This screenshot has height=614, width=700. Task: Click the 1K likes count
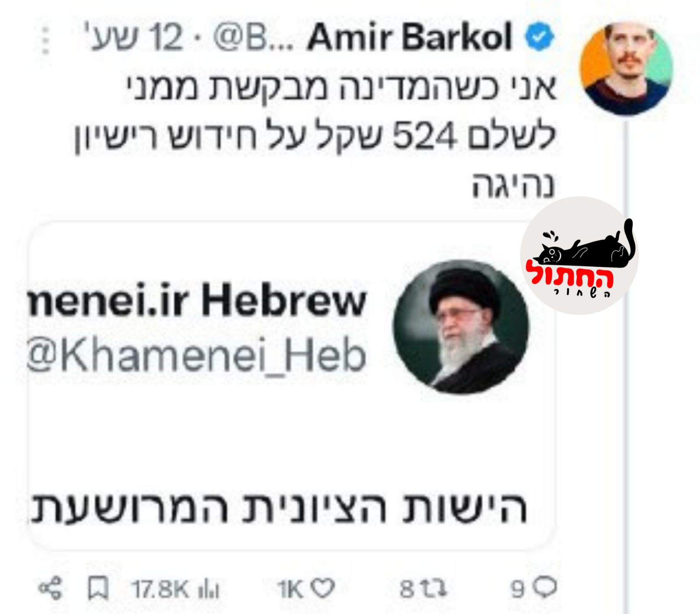[x=290, y=589]
